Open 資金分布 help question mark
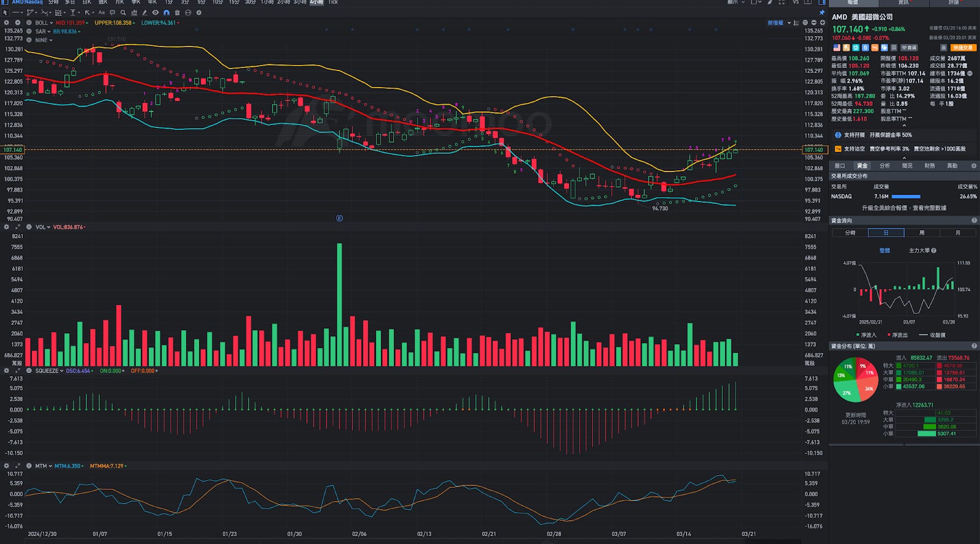Image resolution: width=980 pixels, height=544 pixels. pyautogui.click(x=974, y=346)
